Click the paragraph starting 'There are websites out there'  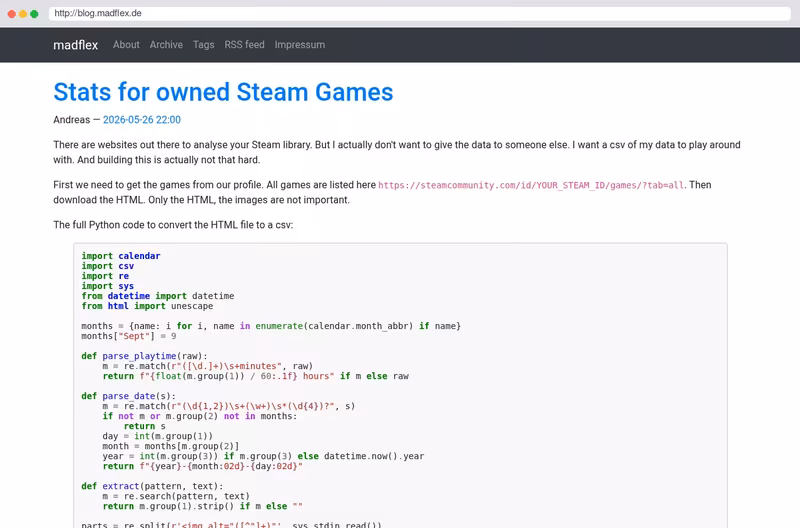pos(396,153)
